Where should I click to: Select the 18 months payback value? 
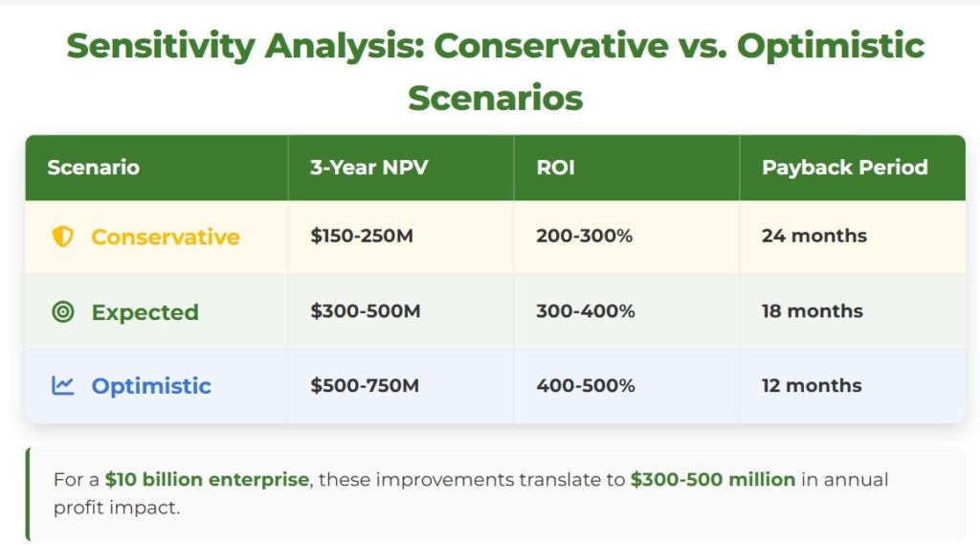click(813, 311)
